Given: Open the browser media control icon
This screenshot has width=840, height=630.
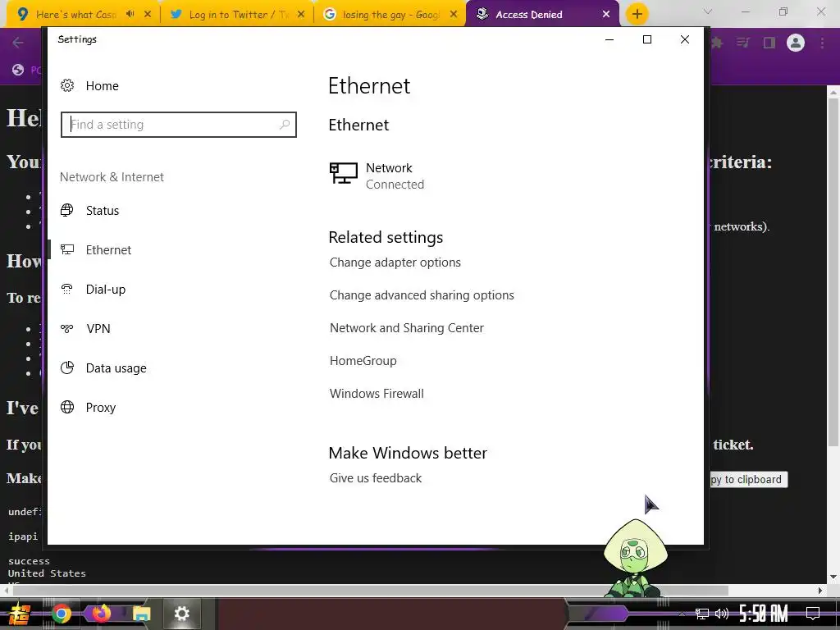Looking at the screenshot, I should click(x=743, y=43).
